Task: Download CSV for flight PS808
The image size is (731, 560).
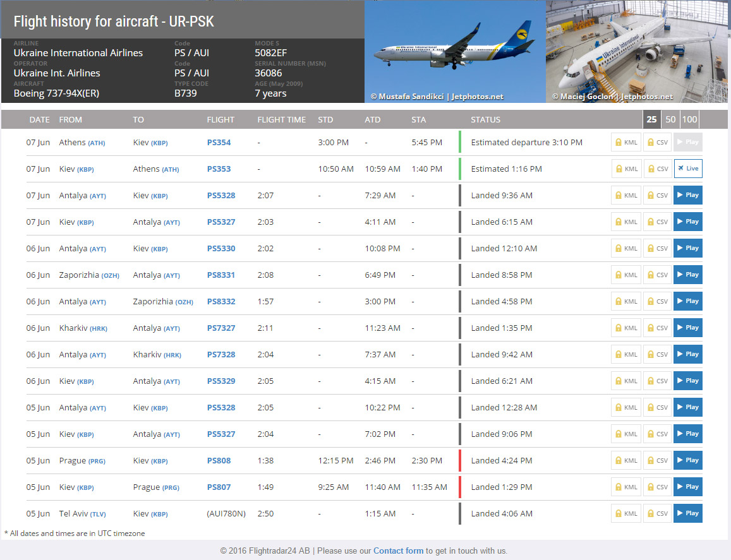Action: click(657, 460)
